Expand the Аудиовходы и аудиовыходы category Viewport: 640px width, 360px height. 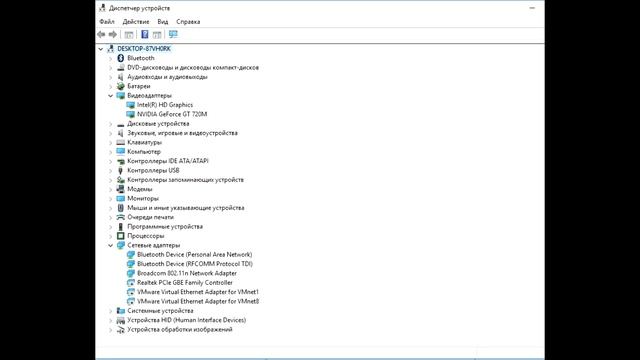(x=111, y=77)
